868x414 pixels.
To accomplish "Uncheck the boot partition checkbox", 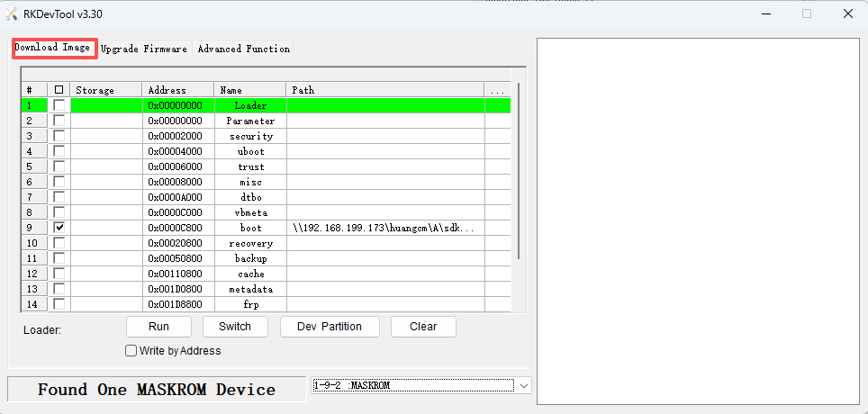I will (x=59, y=228).
